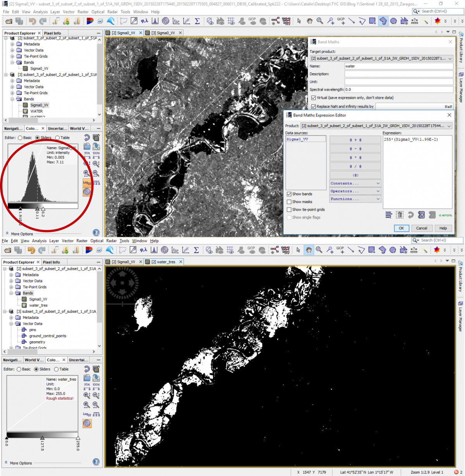Viewport: 465px width, 476px height.
Task: Select the Pan tool
Action: 309,22
